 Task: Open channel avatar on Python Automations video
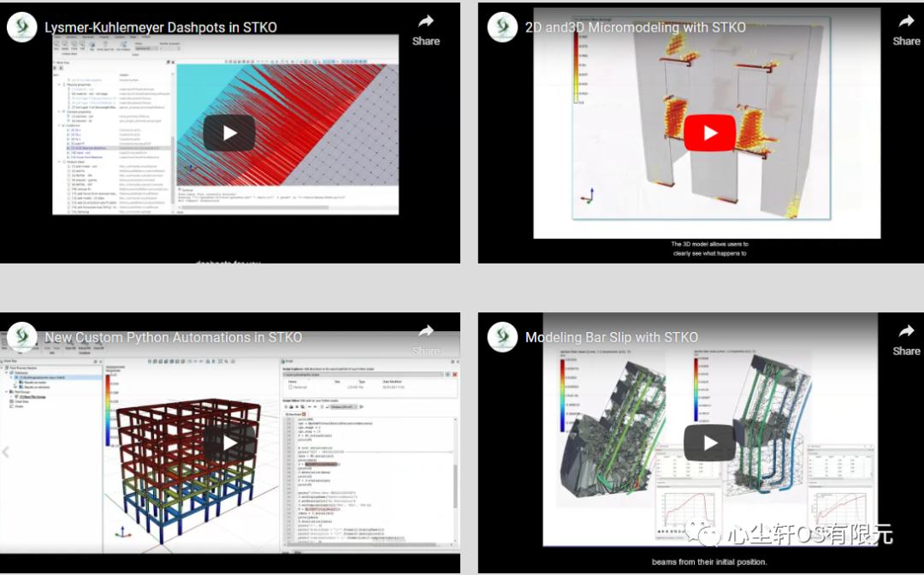point(21,337)
